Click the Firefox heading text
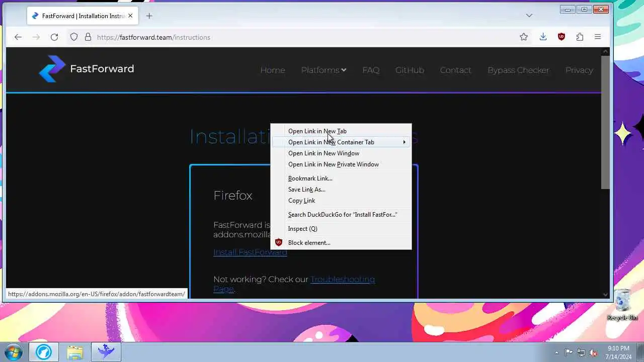 point(233,195)
